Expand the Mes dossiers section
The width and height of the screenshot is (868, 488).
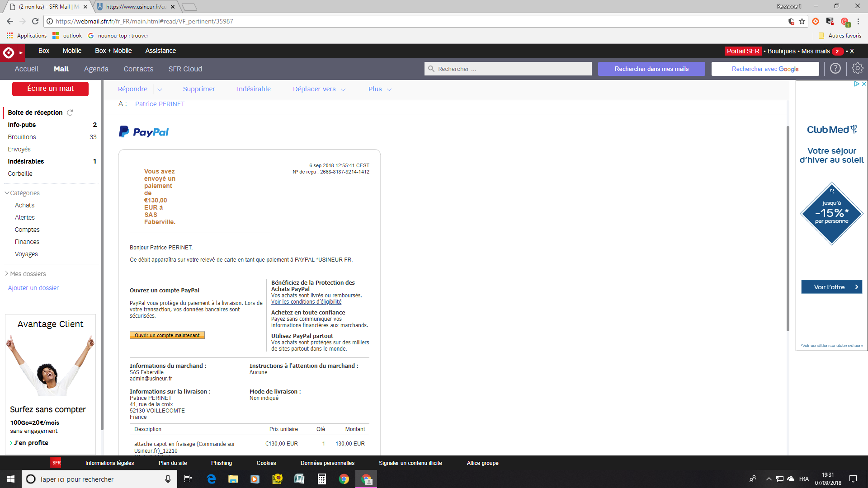coord(7,274)
